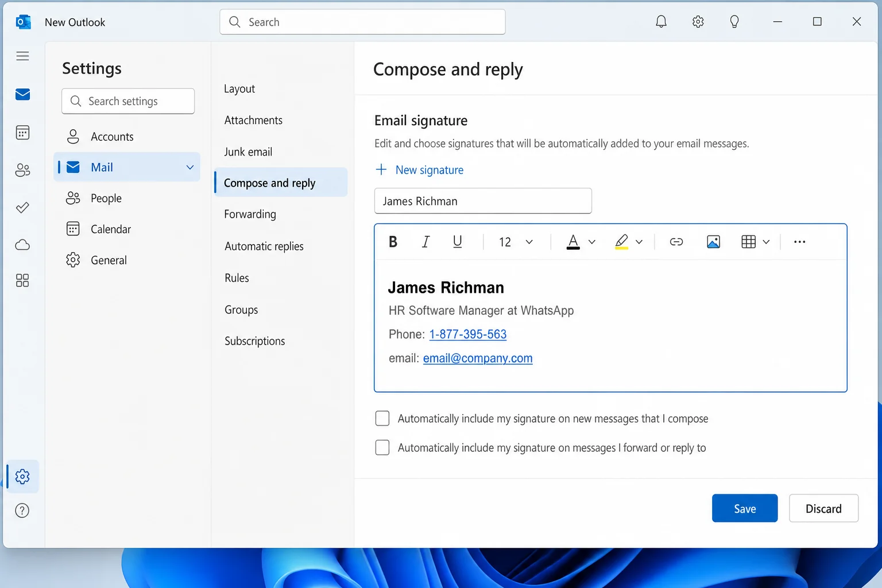882x588 pixels.
Task: Open the phone number link 1-877-395-563
Action: click(468, 334)
